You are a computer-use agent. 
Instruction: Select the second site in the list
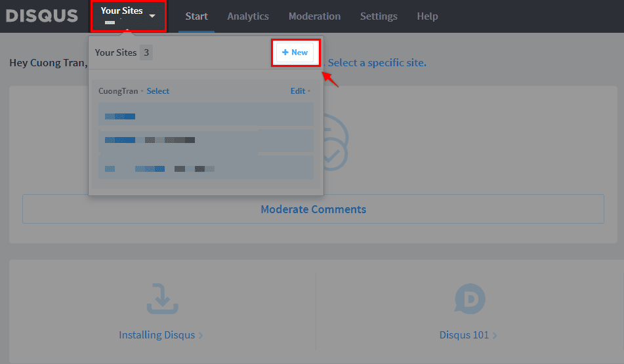pyautogui.click(x=206, y=140)
